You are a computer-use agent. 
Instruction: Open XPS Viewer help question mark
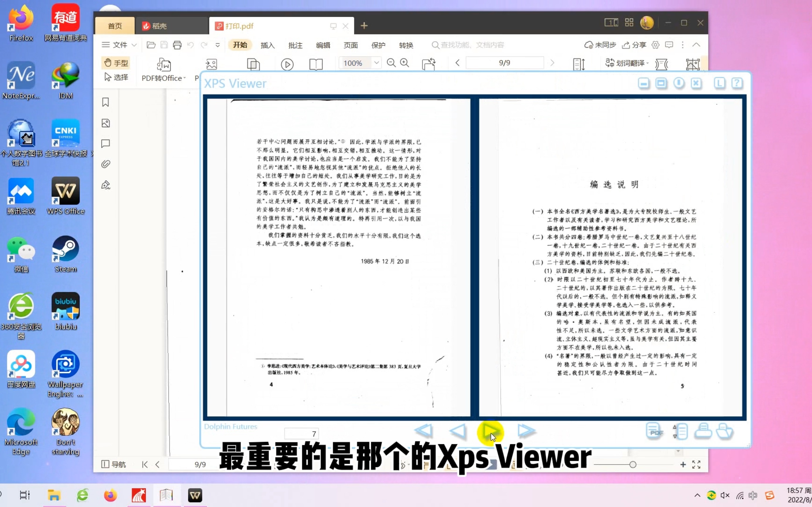[737, 83]
